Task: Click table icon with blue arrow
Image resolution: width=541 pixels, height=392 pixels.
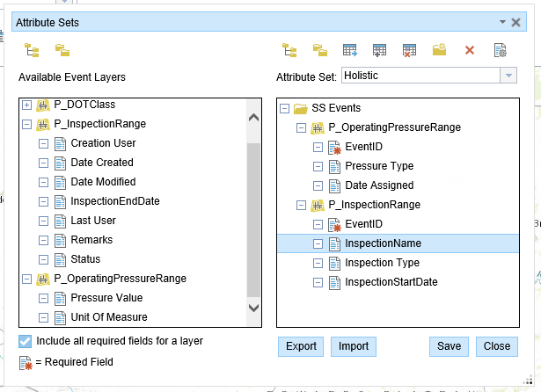Action: (x=349, y=50)
